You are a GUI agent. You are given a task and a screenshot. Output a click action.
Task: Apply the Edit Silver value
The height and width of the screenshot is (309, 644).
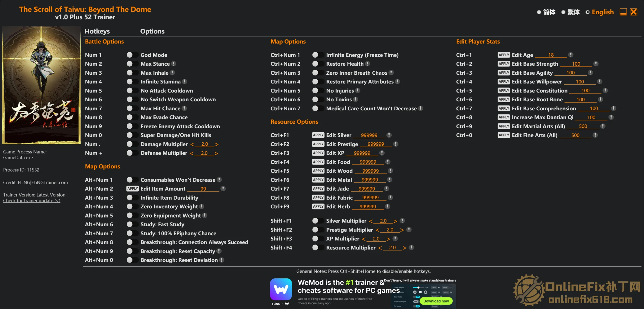(318, 135)
